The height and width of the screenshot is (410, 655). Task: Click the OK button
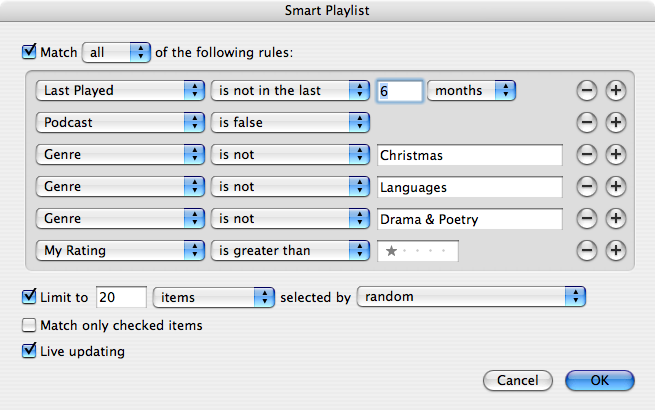(600, 380)
